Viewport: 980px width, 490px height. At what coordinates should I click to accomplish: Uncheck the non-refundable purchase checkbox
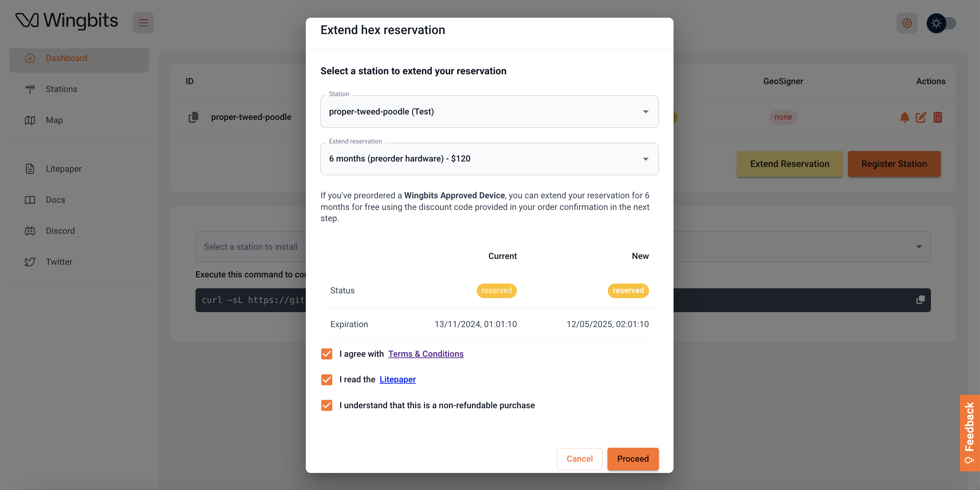(x=327, y=405)
